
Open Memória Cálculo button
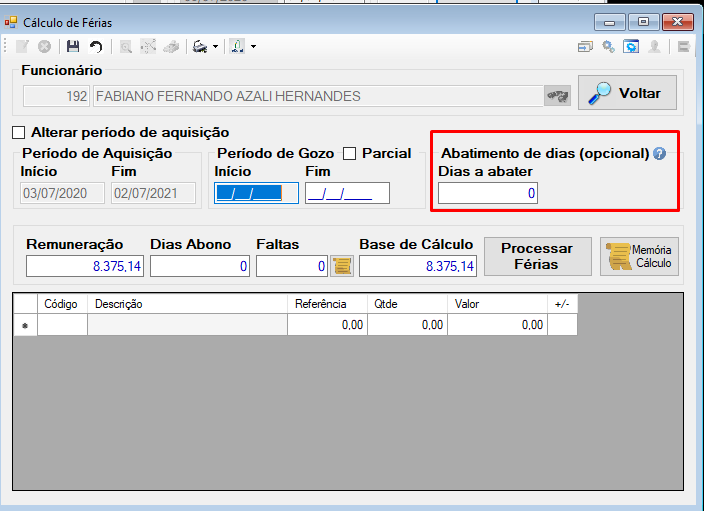639,256
